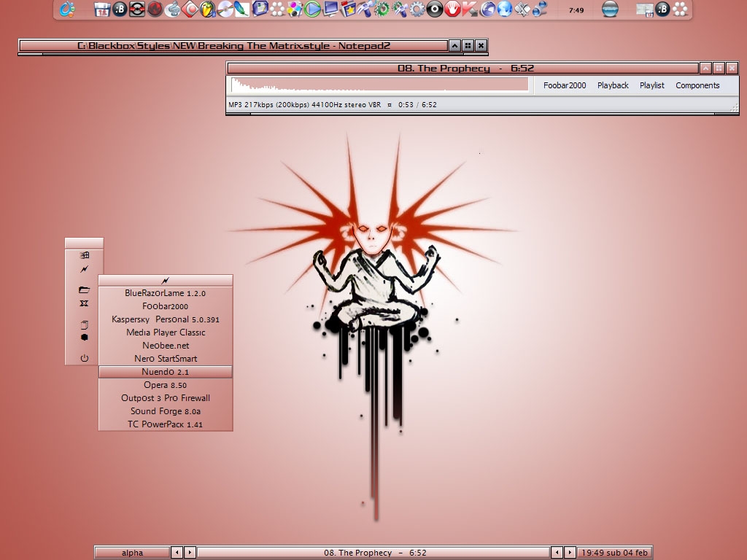
Task: Click the document pages sidebar icon
Action: (85, 325)
